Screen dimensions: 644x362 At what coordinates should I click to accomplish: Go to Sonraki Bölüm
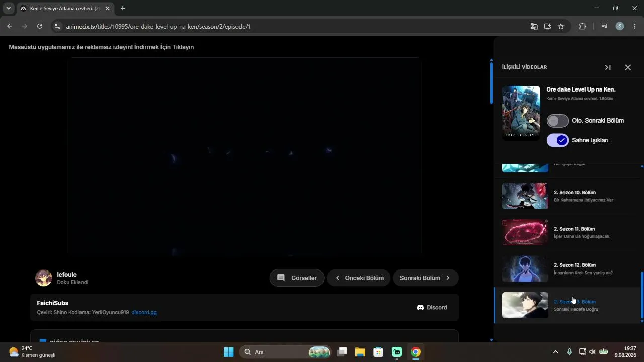coord(426,278)
